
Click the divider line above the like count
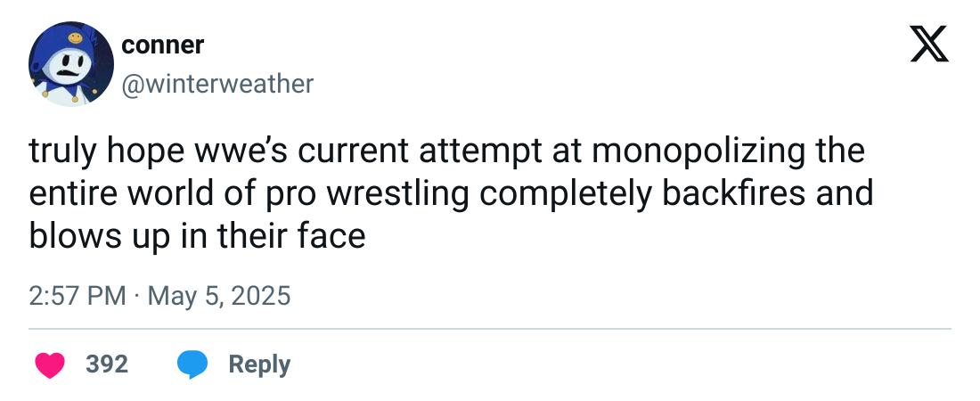[x=490, y=329]
